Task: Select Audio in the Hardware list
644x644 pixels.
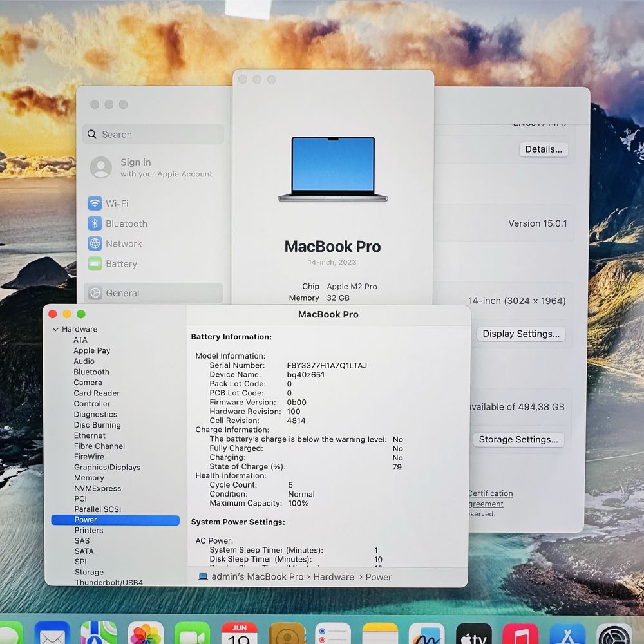Action: pos(84,361)
